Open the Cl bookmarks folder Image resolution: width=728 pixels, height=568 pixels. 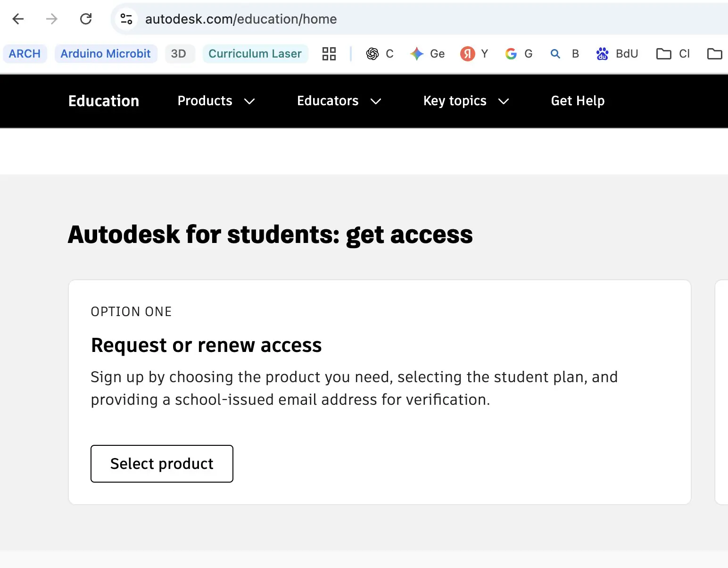pos(672,53)
